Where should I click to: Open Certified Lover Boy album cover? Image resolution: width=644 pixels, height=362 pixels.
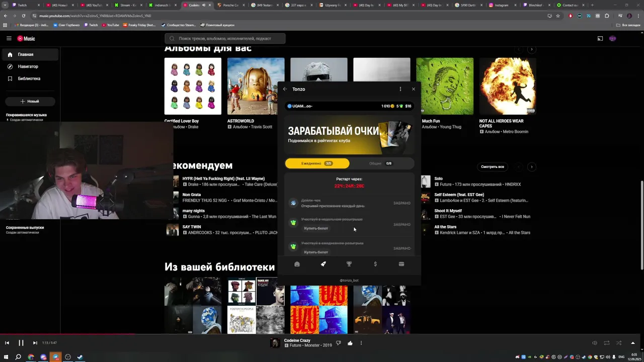coord(193,86)
